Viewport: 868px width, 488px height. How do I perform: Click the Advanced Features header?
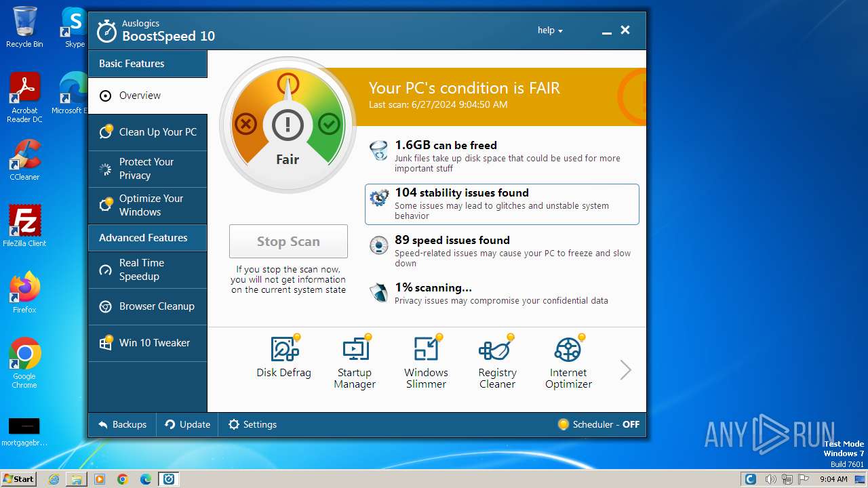click(148, 238)
